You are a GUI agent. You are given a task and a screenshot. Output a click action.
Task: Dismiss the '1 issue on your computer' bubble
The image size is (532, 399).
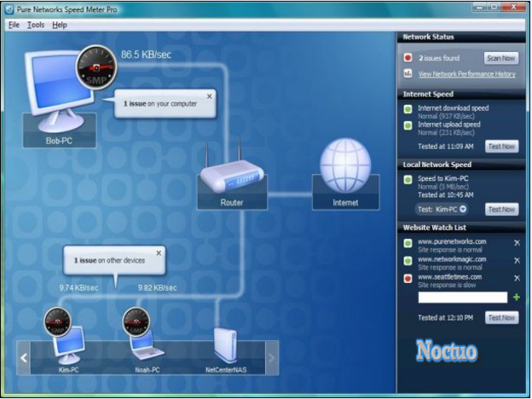click(x=210, y=96)
